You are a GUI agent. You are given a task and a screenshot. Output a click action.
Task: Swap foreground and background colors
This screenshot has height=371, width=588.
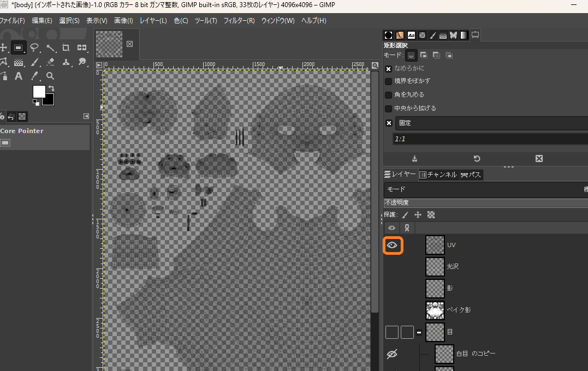pos(51,88)
